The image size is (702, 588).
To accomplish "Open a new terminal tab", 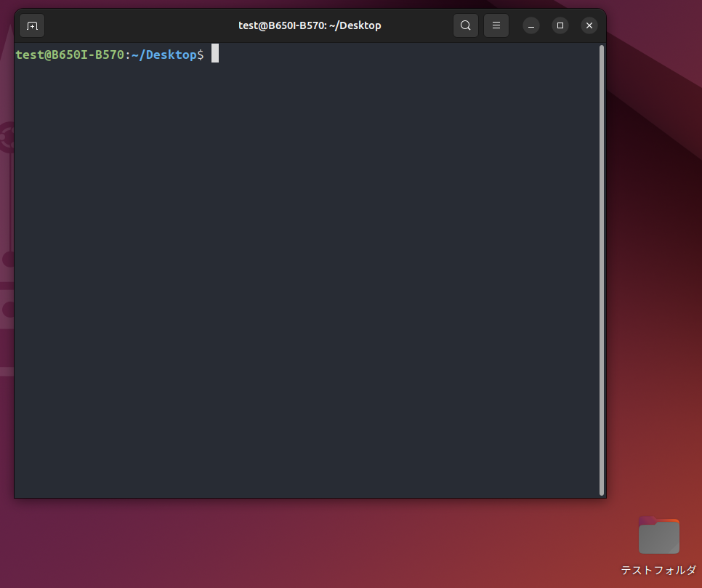I will [x=32, y=25].
